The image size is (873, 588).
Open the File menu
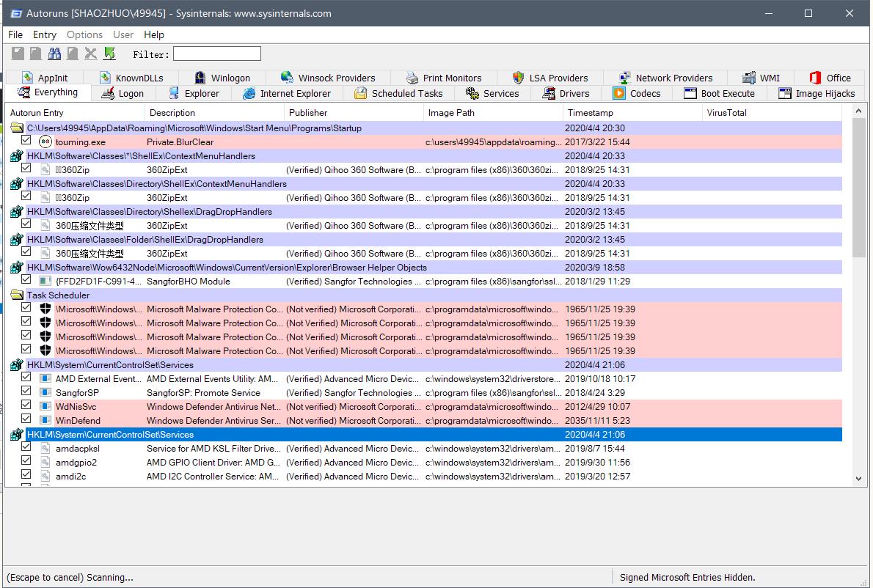coord(15,34)
